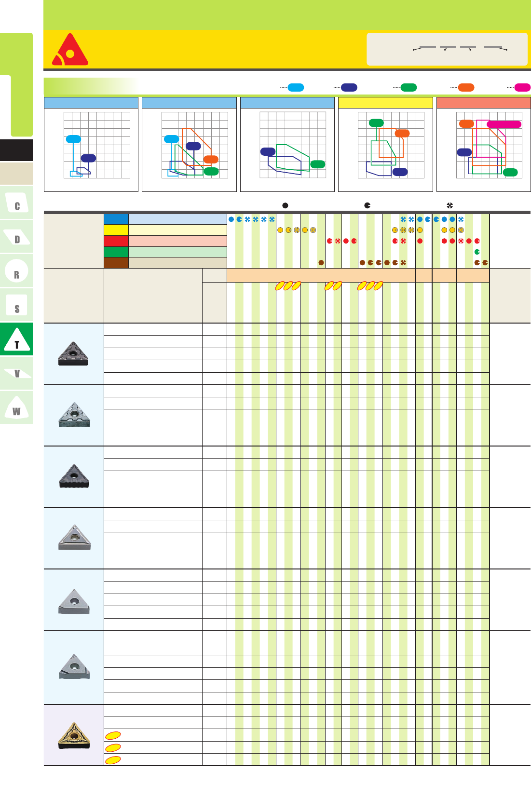This screenshot has width=531, height=812.
Task: Click the dark gray patterned triangle insert image
Action: pos(73,354)
